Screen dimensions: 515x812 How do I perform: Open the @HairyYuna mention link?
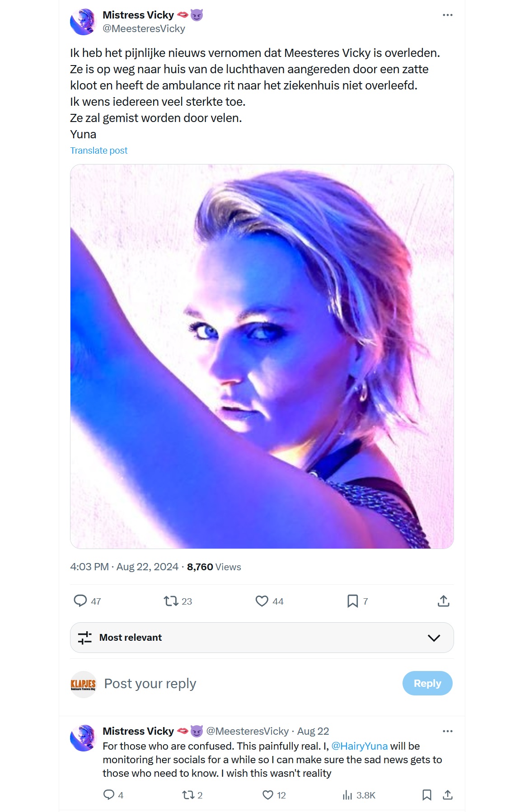tap(359, 746)
